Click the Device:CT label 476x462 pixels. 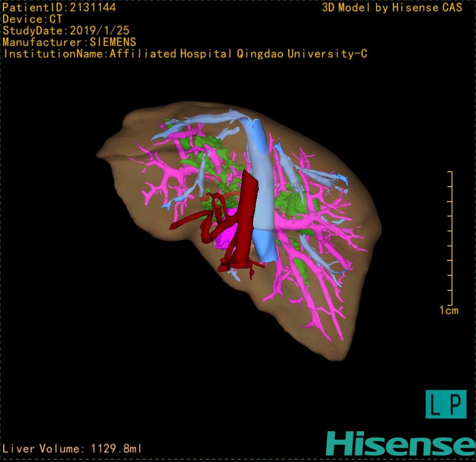pyautogui.click(x=32, y=19)
